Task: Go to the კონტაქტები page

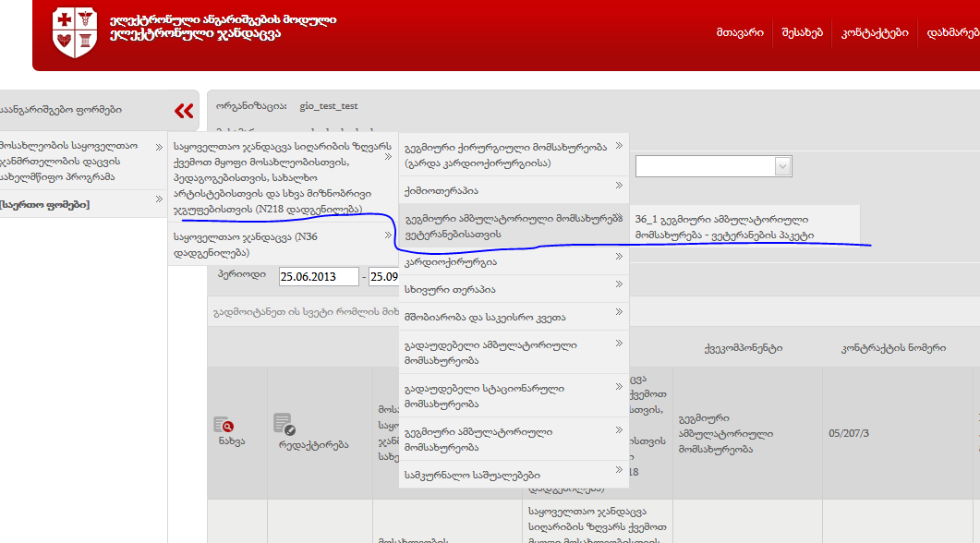Action: [x=874, y=32]
